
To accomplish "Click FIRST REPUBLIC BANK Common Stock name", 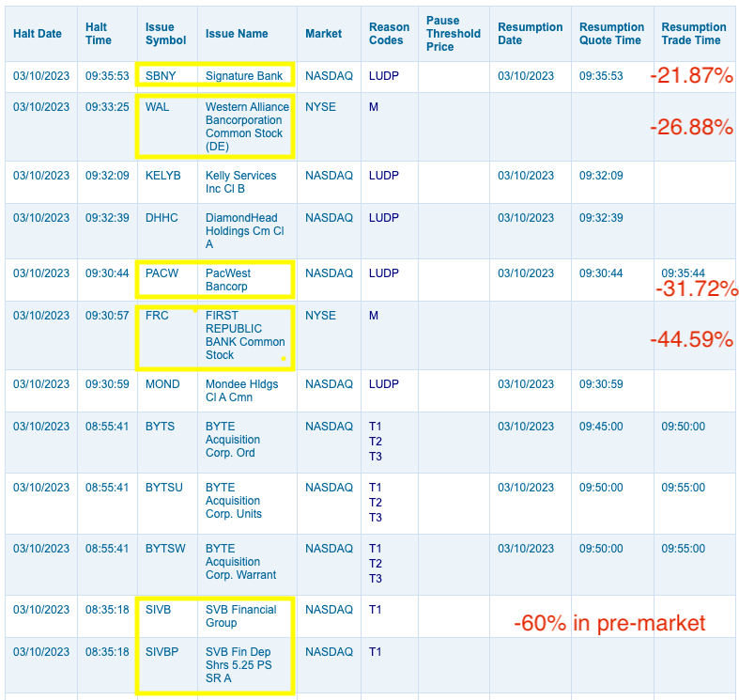I will tap(245, 335).
